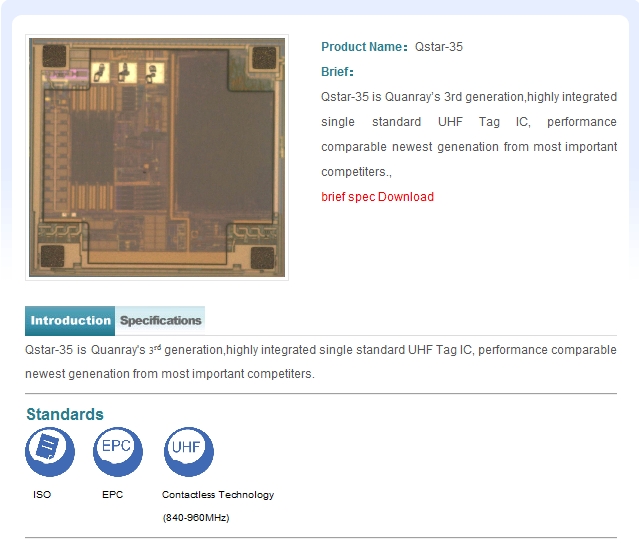Click the EPC caption under the icon

pyautogui.click(x=112, y=495)
